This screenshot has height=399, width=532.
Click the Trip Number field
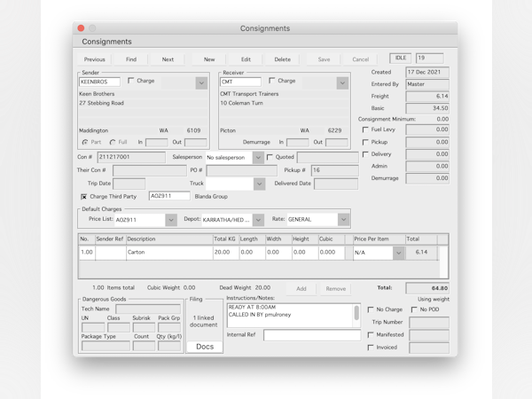tap(429, 323)
